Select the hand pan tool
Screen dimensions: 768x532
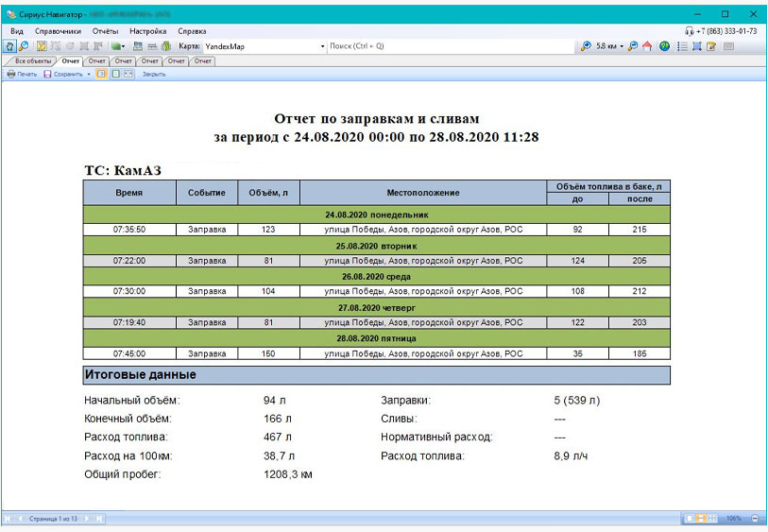[x=10, y=45]
